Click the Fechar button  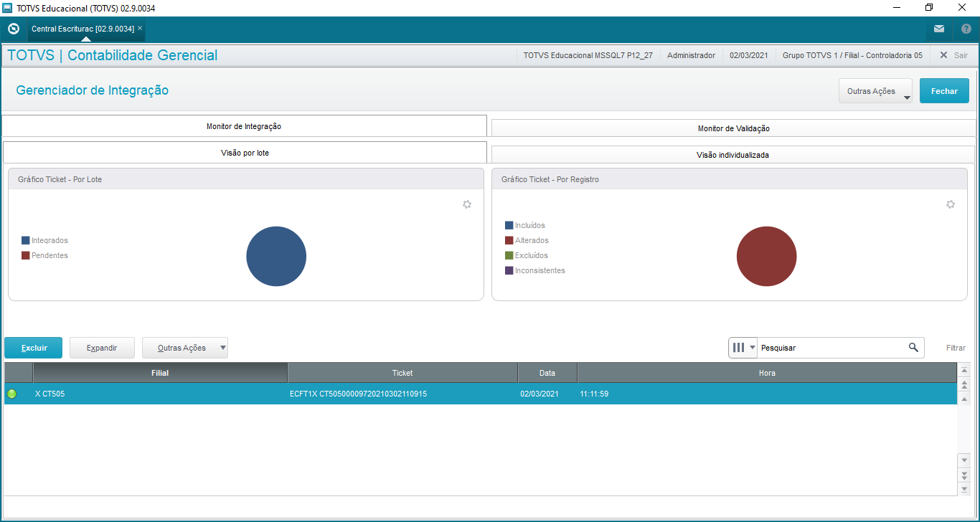tap(944, 91)
